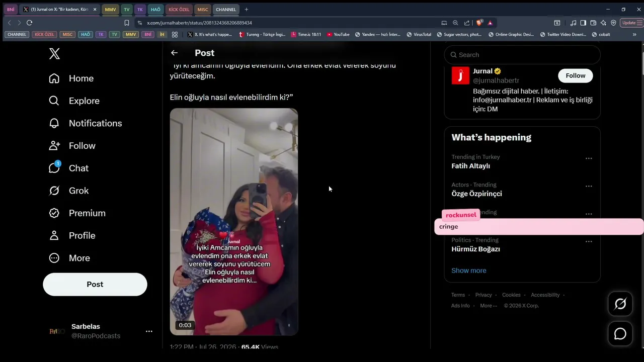
Task: Toggle the browser sidebar panel
Action: (x=583, y=23)
